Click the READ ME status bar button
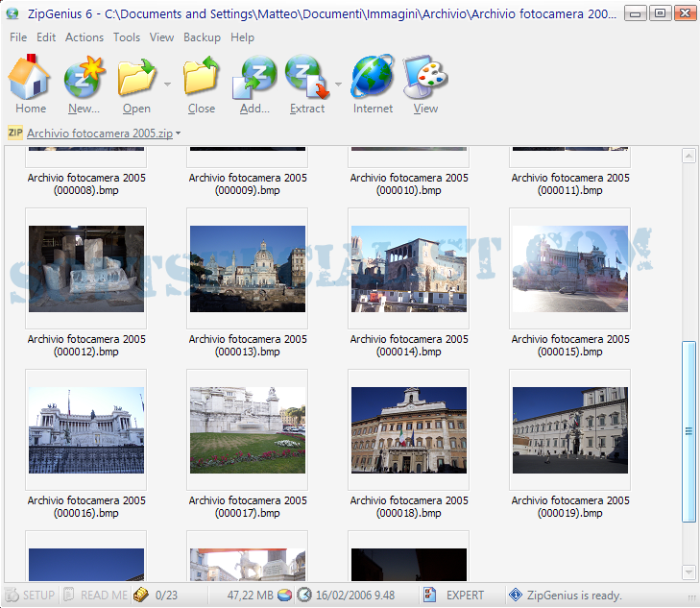The height and width of the screenshot is (608, 700). [95, 596]
